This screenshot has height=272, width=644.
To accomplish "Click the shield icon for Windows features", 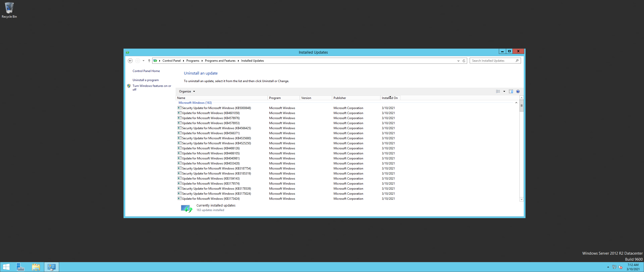I will (129, 86).
